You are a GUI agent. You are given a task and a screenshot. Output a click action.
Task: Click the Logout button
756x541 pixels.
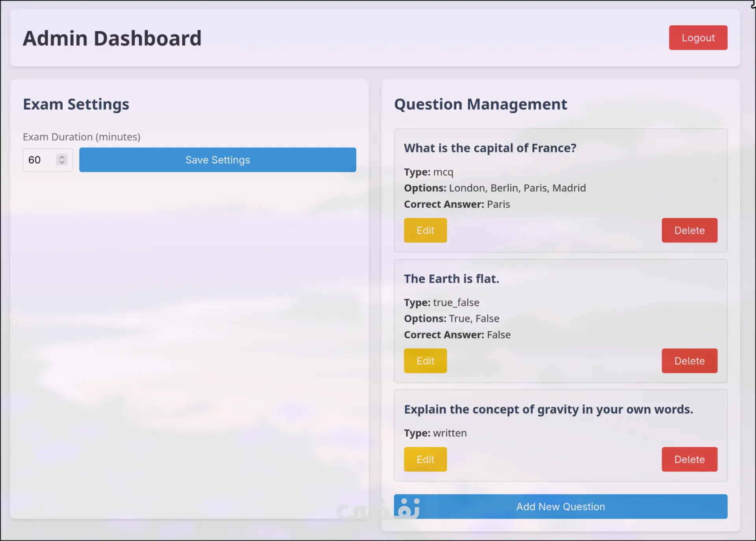point(698,38)
